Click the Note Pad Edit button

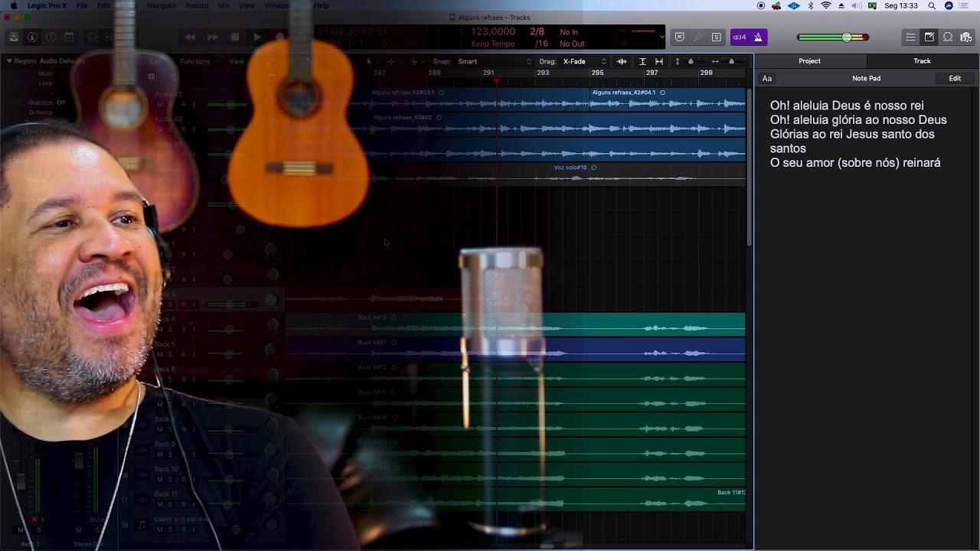pyautogui.click(x=955, y=78)
